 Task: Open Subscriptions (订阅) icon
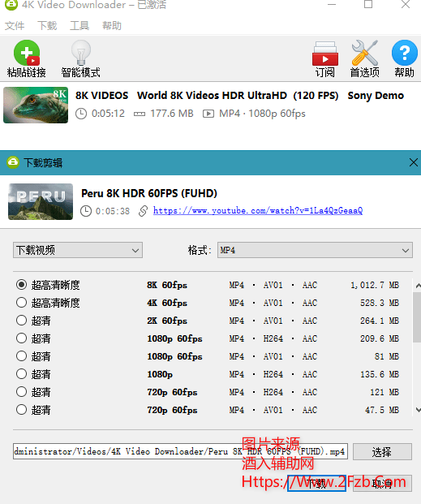(x=325, y=54)
